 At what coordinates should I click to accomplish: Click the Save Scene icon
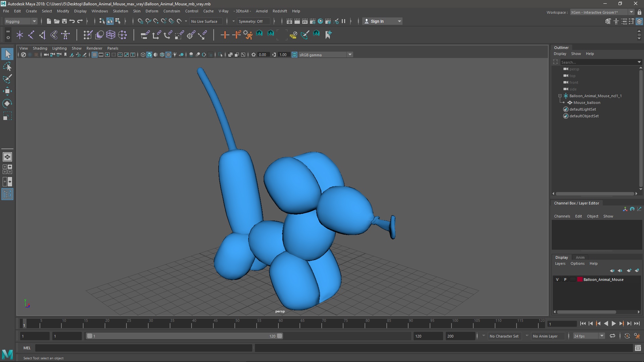click(x=64, y=21)
